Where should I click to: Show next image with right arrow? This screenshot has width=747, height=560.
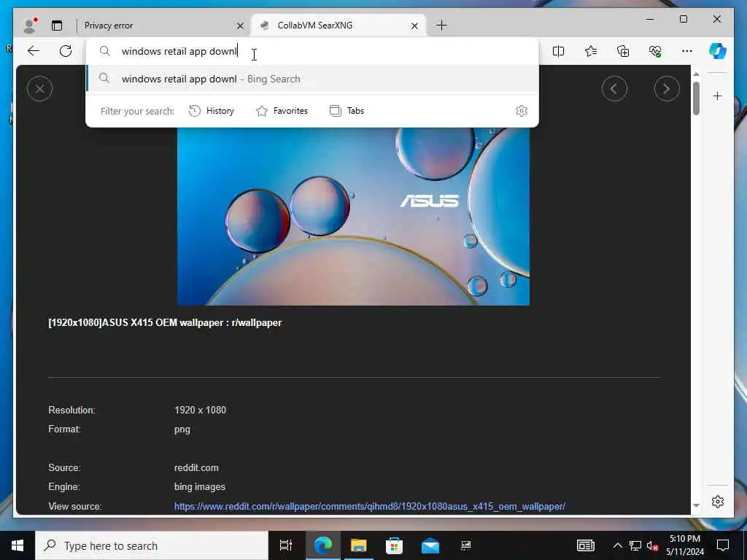pos(667,88)
